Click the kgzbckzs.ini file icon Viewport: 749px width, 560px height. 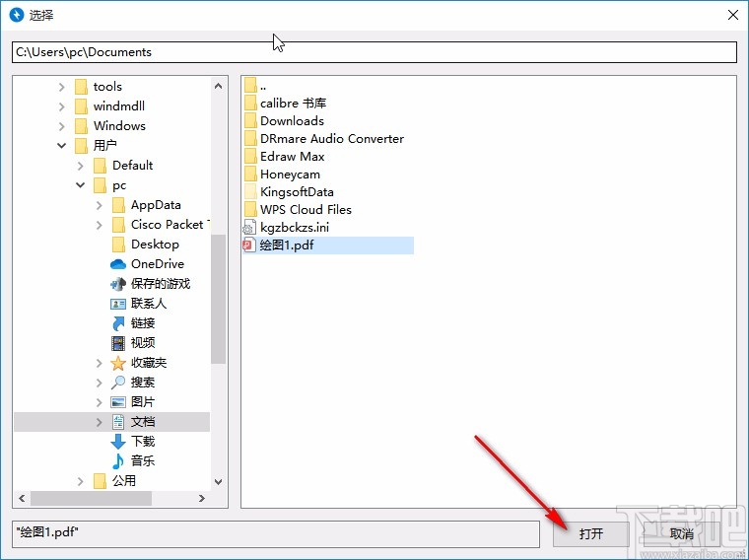249,228
